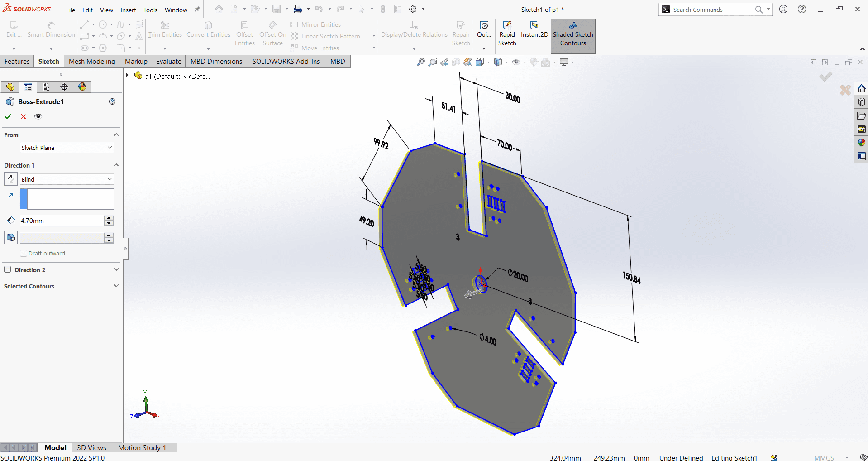Reverse the Direction 1 extrude direction
Viewport: 868px width, 461px height.
pyautogui.click(x=10, y=179)
